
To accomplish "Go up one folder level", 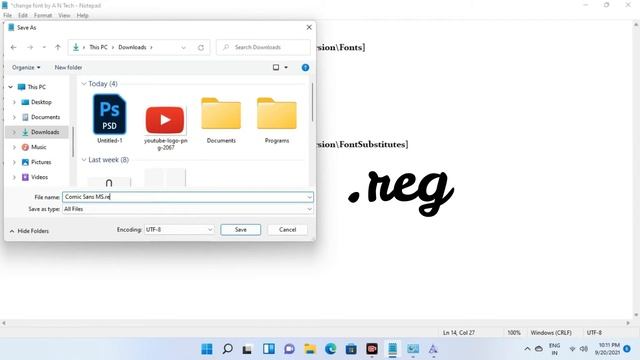I will (x=58, y=47).
